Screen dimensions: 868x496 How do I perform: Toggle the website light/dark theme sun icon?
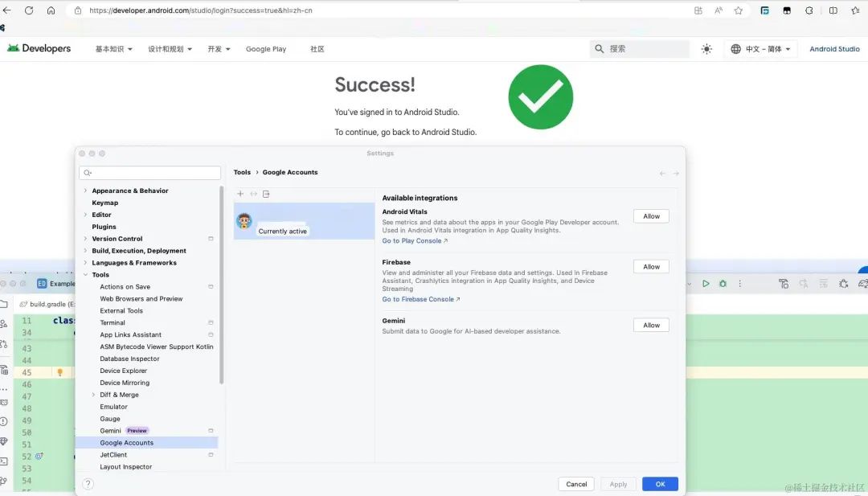coord(706,49)
